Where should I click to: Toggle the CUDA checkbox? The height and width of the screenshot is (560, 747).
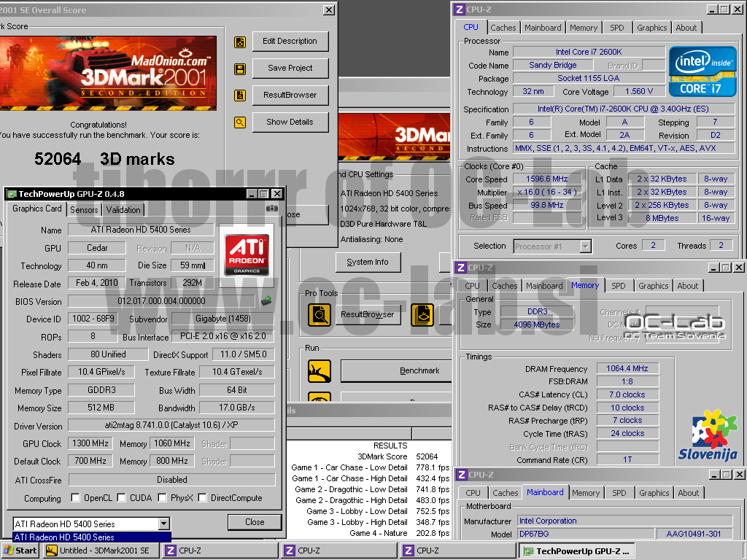coord(122,497)
